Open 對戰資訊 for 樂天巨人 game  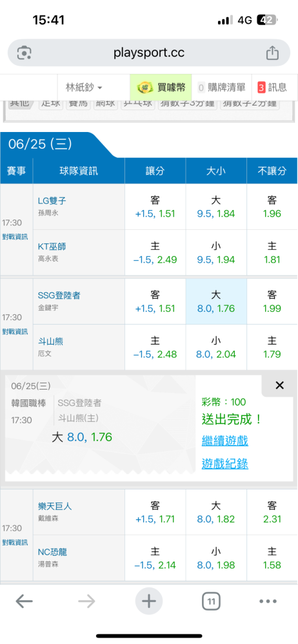15,542
